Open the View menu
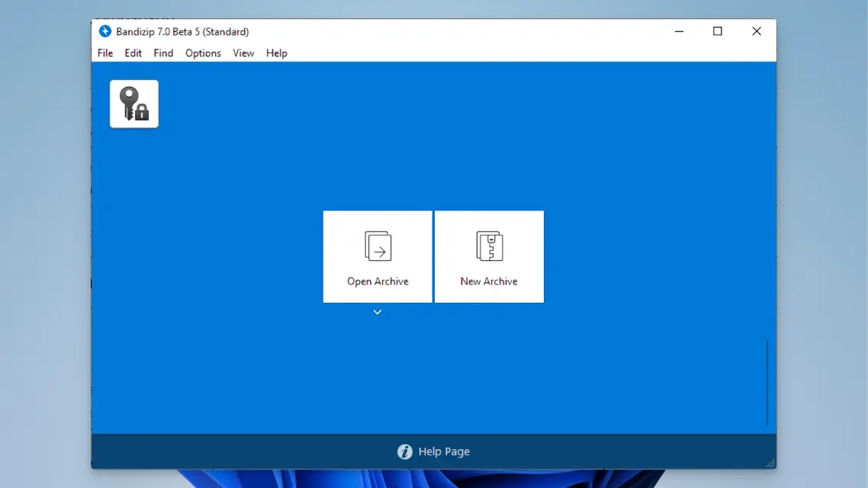 pyautogui.click(x=243, y=53)
